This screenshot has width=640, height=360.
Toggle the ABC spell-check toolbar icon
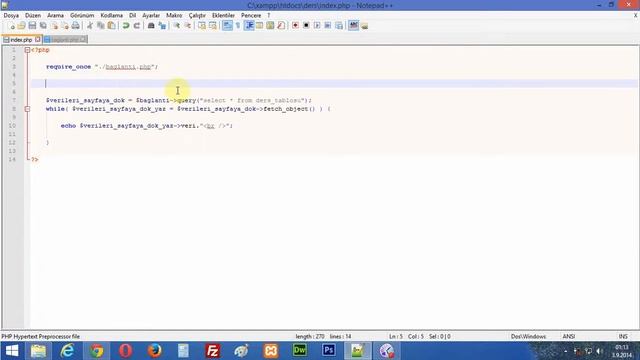(x=353, y=26)
